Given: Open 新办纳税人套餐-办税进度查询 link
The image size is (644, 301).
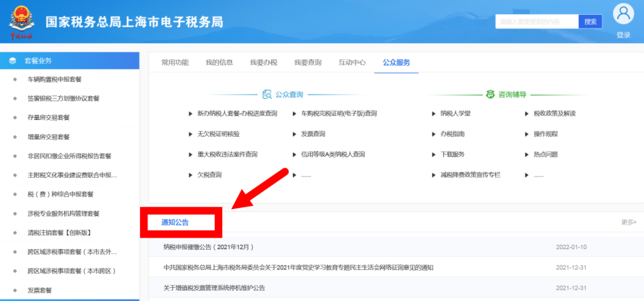Looking at the screenshot, I should 237,113.
